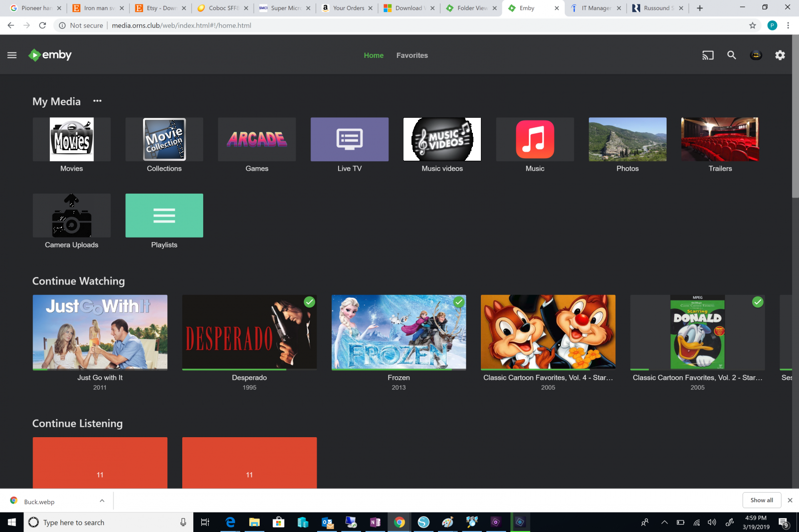Click the Cast to device icon

tap(707, 55)
